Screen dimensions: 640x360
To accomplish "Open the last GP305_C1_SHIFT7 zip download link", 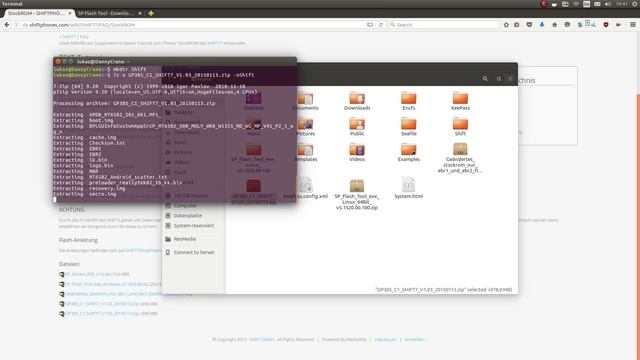I will tap(102, 313).
